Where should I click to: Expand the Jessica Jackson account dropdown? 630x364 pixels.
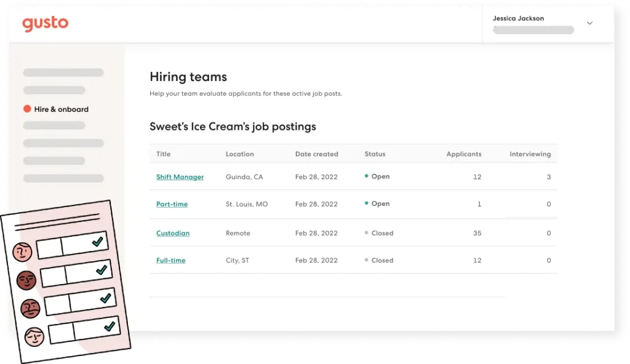(x=589, y=23)
